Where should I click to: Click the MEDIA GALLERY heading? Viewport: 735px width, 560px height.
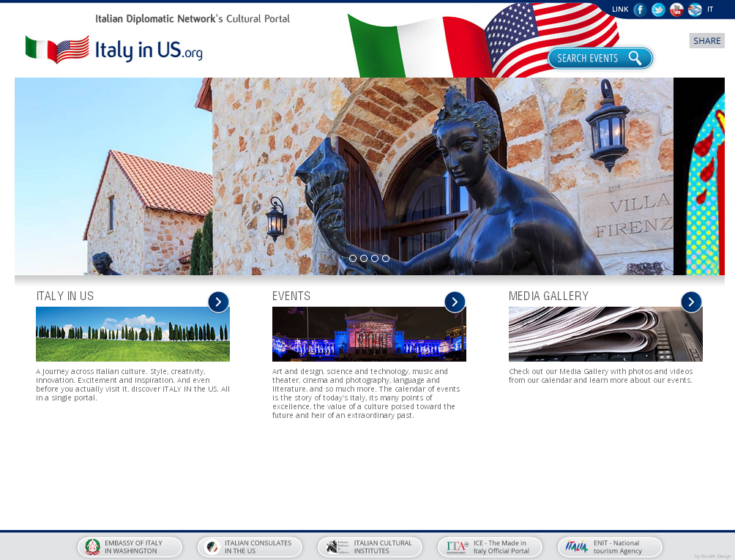548,296
